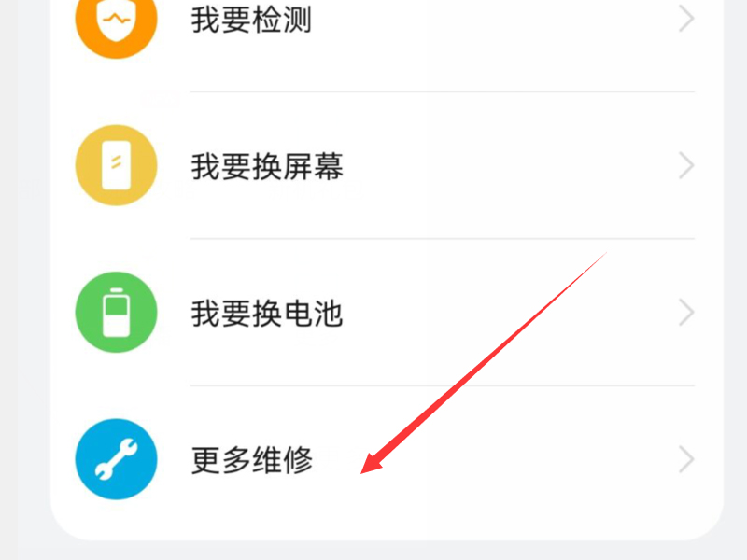The image size is (747, 560).
Task: Click the chevron arrow beside 我要换屏幕
Action: [x=686, y=166]
